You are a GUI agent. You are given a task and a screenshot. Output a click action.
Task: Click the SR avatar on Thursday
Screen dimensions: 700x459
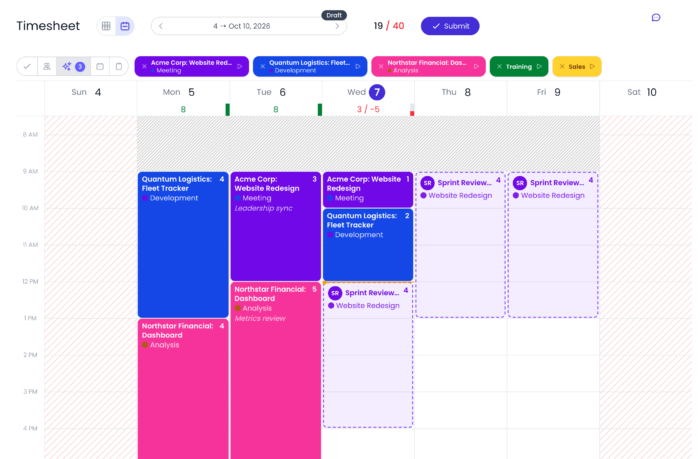[427, 183]
